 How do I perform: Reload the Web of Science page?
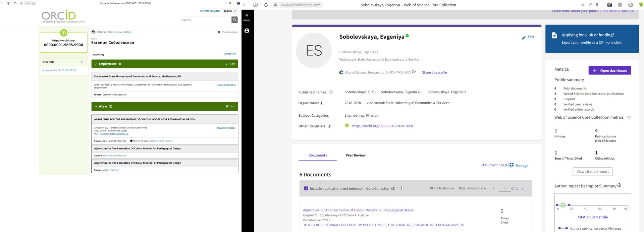[266, 5]
